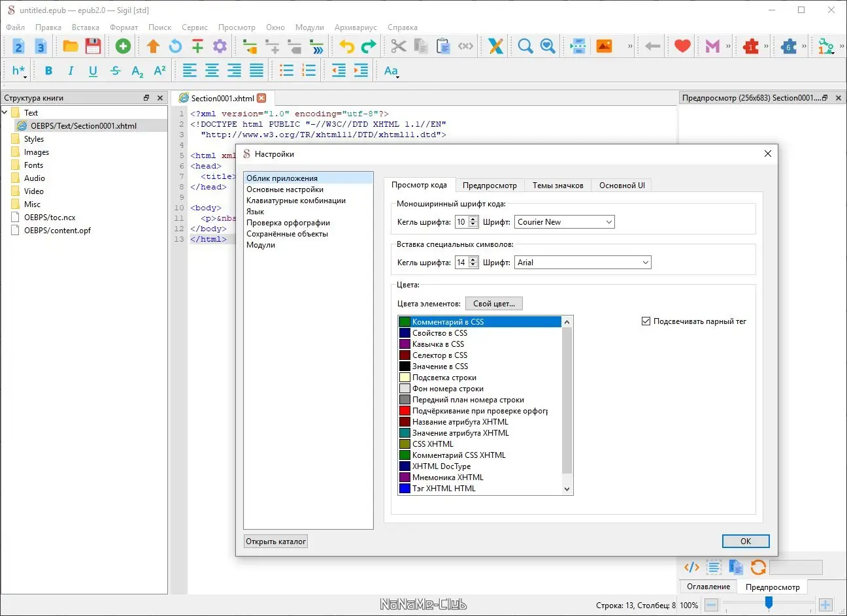Collapse the Text folder in the book browser
847x616 pixels.
(x=5, y=112)
